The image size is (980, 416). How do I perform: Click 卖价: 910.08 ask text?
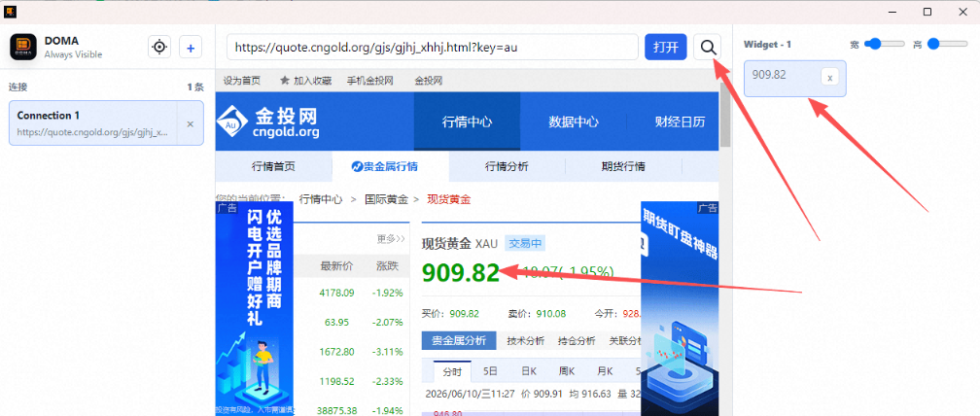538,314
